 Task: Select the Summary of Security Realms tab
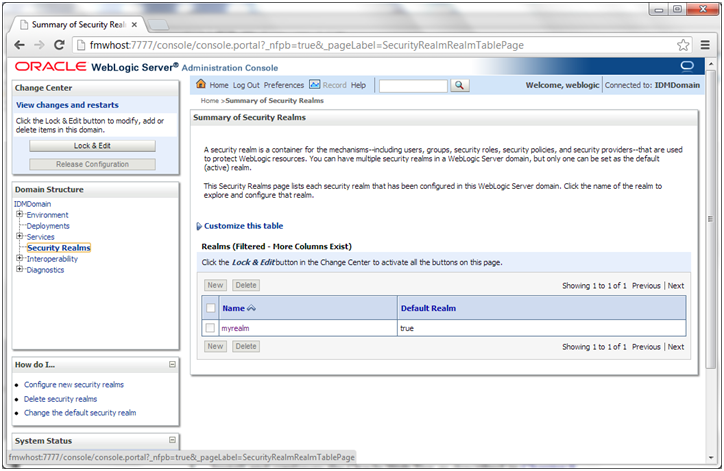pyautogui.click(x=78, y=24)
